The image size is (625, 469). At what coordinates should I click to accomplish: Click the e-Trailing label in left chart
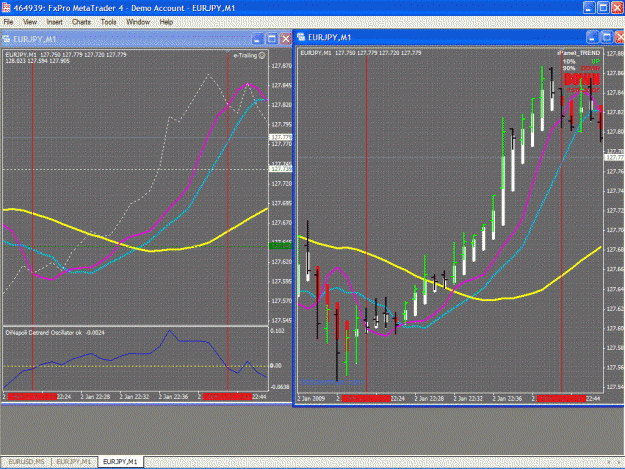click(245, 55)
